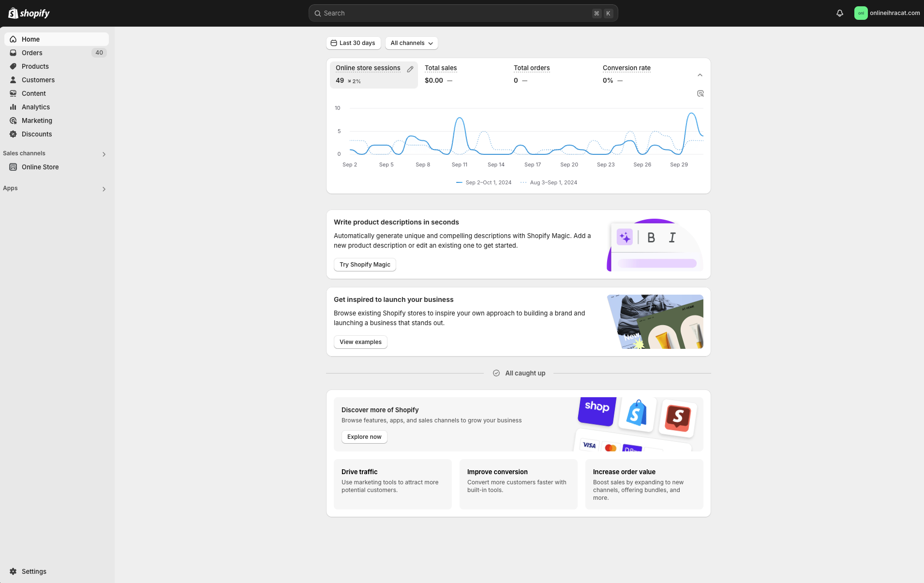This screenshot has width=924, height=583.
Task: Click the pencil edit icon on sessions metric
Action: [410, 69]
